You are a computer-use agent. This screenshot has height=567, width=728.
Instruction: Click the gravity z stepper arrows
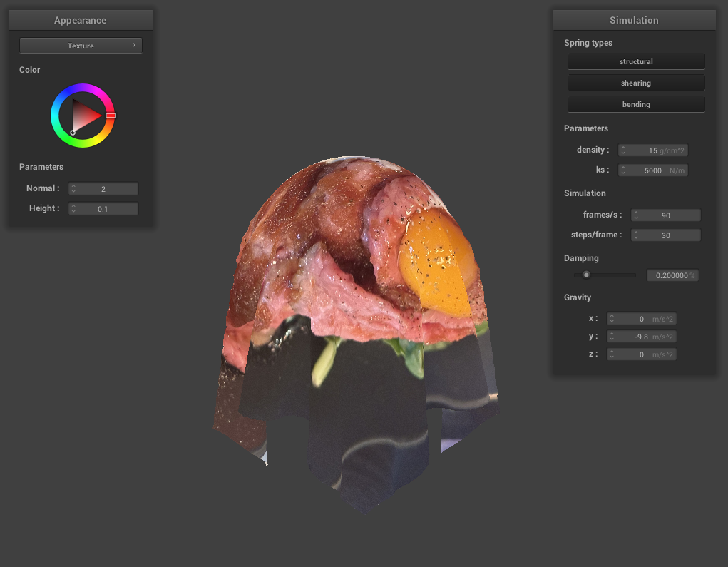point(612,354)
